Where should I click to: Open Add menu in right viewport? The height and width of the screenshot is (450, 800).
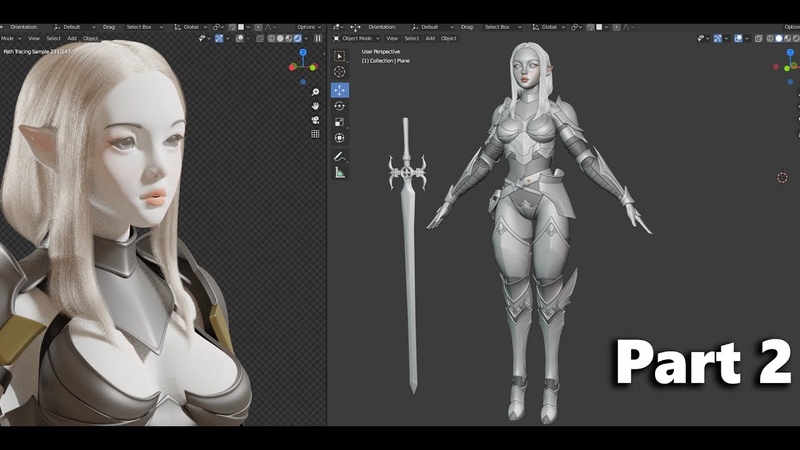click(x=430, y=38)
